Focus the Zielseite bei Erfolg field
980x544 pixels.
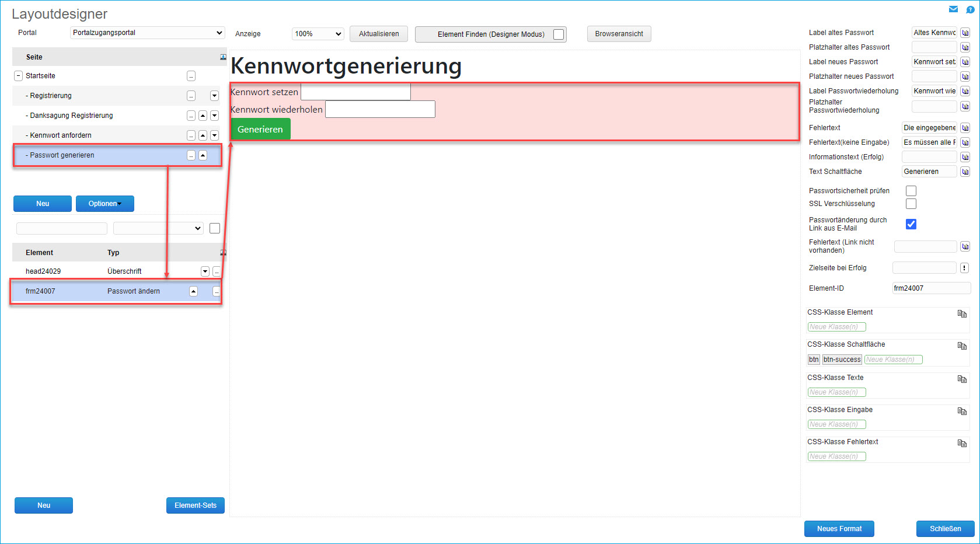click(925, 268)
